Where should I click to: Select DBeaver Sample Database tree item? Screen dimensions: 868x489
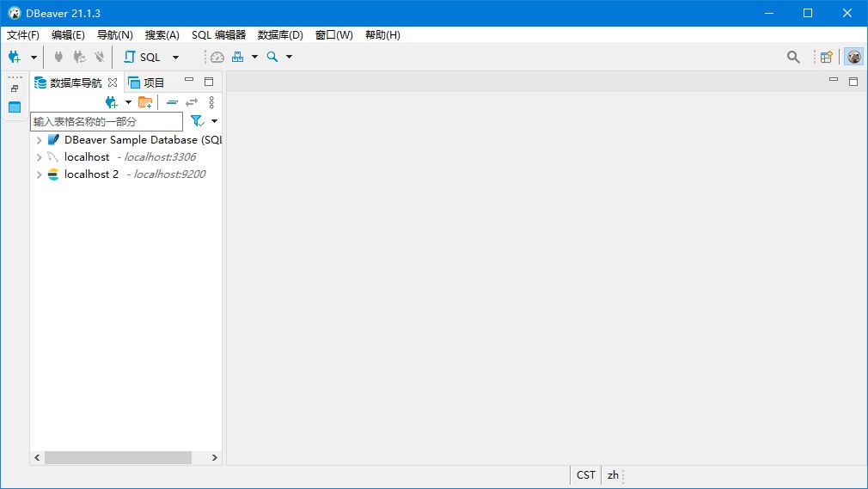tap(143, 140)
